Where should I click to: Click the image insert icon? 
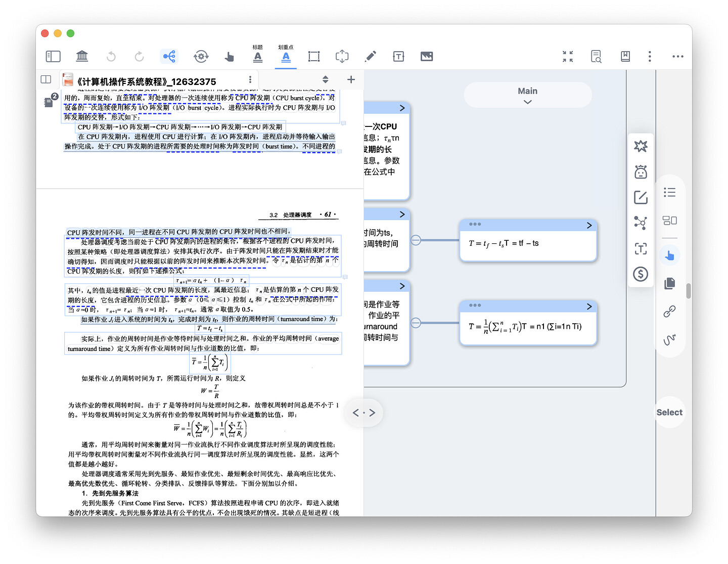coord(427,56)
